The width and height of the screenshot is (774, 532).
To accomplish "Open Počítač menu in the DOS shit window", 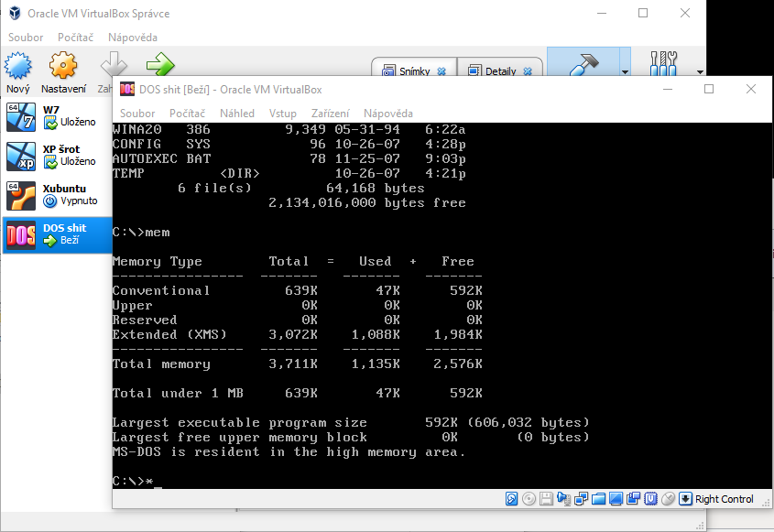I will 187,114.
